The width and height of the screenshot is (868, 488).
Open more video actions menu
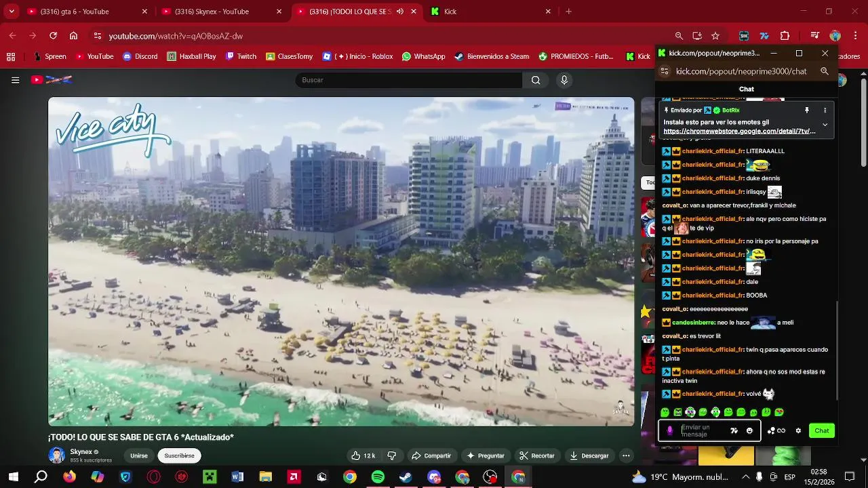pos(626,455)
